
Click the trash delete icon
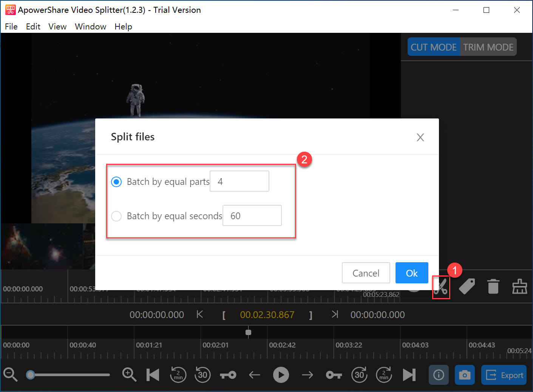(x=493, y=287)
